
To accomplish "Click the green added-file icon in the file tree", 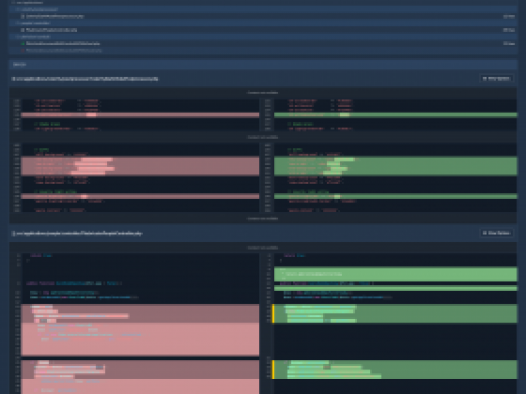I will (x=23, y=44).
